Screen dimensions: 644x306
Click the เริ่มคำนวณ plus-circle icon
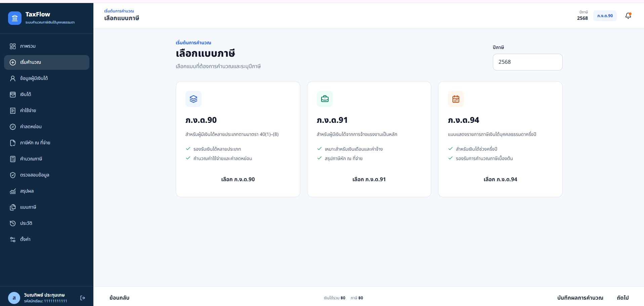tap(13, 62)
